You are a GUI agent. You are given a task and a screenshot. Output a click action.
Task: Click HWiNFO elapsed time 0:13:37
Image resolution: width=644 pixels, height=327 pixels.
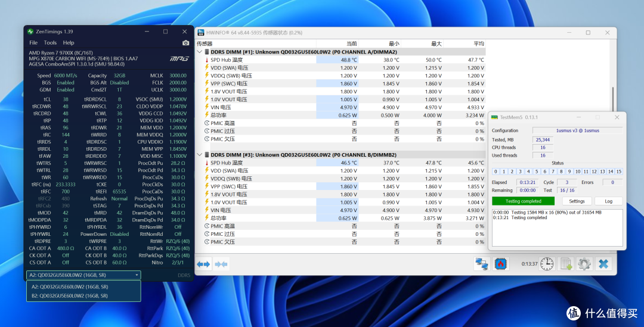tap(530, 264)
